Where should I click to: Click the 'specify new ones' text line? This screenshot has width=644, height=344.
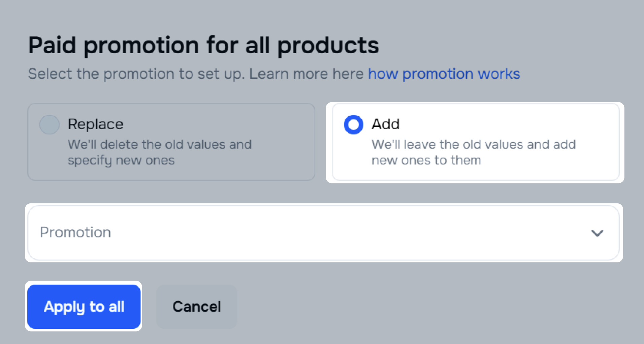pos(121,161)
